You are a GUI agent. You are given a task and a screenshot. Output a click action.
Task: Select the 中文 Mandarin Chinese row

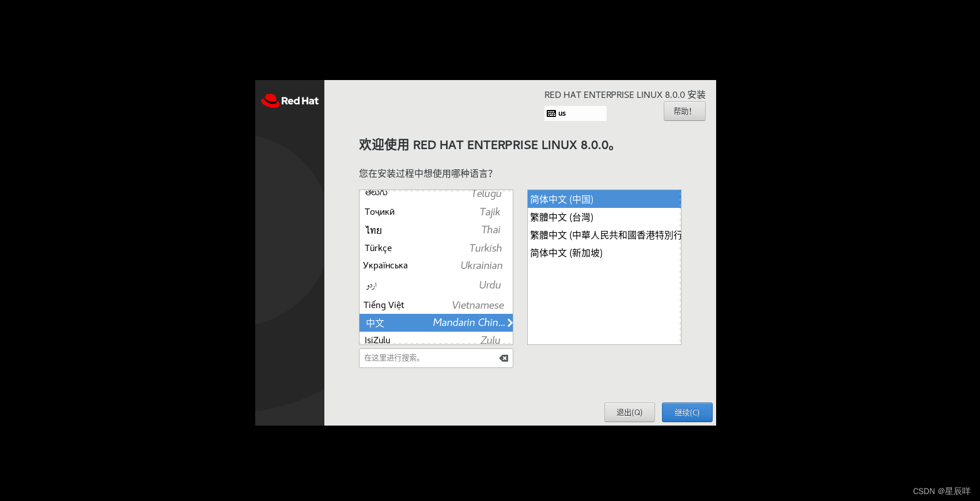click(x=436, y=322)
